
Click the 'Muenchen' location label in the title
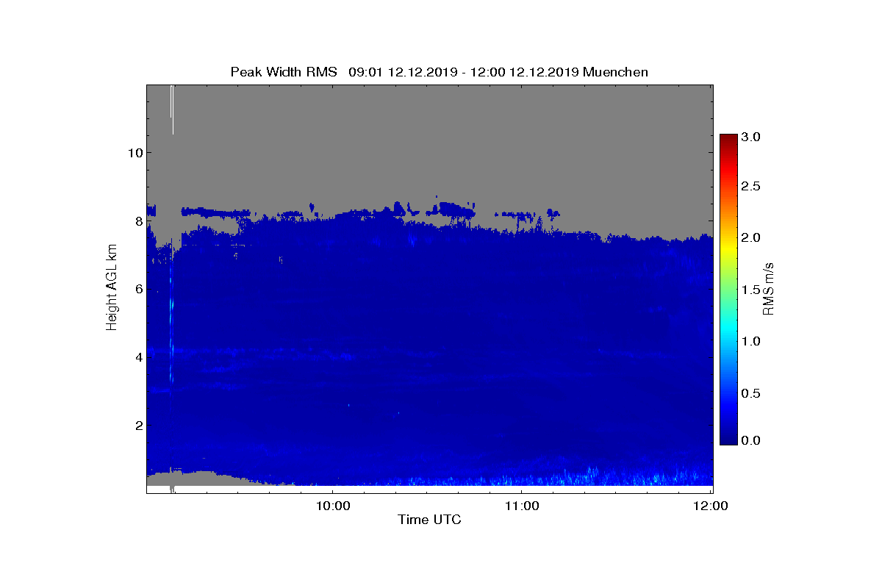[615, 72]
